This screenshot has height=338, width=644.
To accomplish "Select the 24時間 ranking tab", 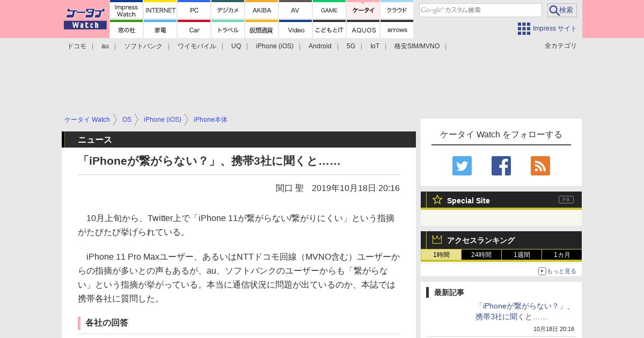I will point(481,255).
